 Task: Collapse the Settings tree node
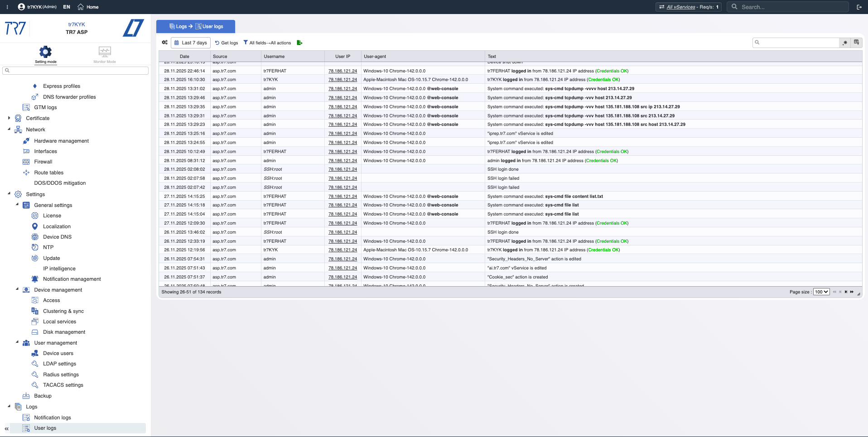[9, 194]
